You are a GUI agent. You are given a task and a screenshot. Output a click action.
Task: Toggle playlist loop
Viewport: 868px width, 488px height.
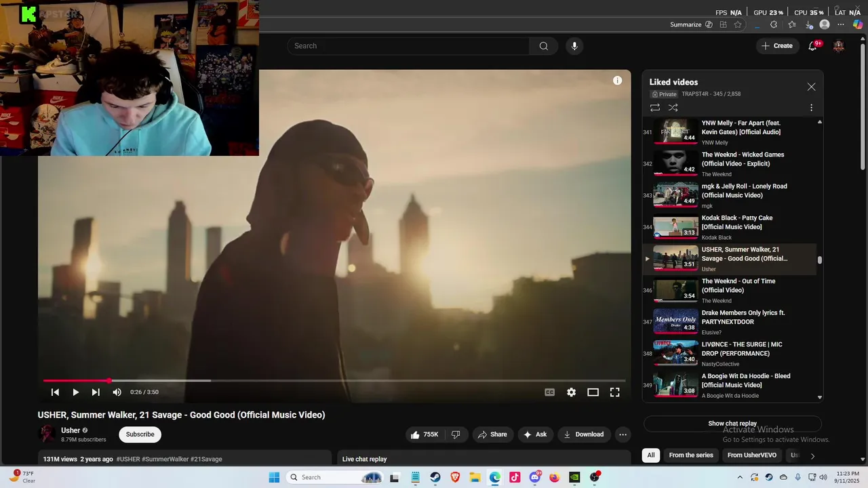655,107
